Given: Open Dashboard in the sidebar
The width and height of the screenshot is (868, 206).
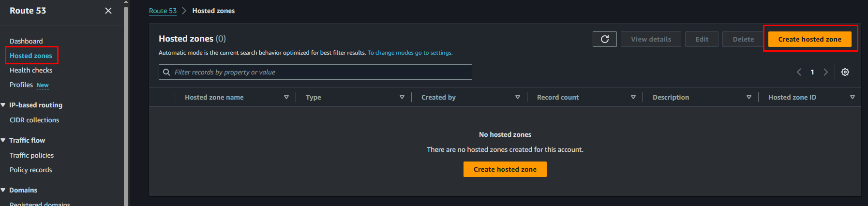Looking at the screenshot, I should point(26,41).
